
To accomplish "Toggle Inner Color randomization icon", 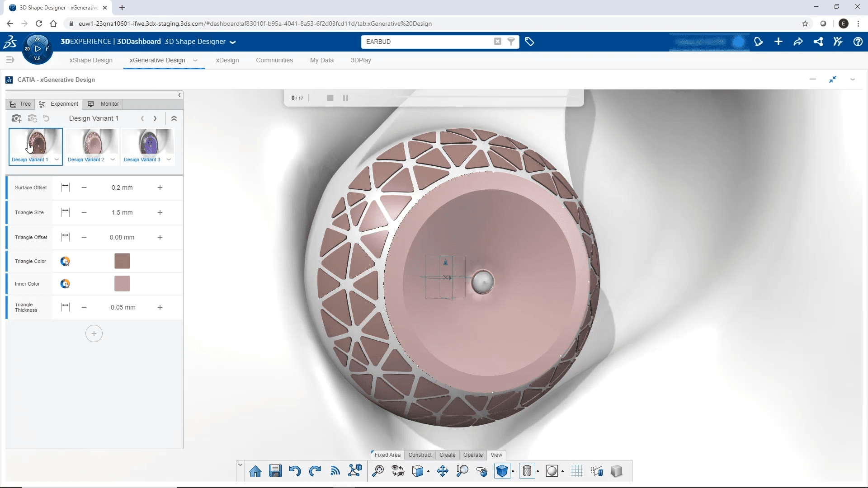I will 65,284.
